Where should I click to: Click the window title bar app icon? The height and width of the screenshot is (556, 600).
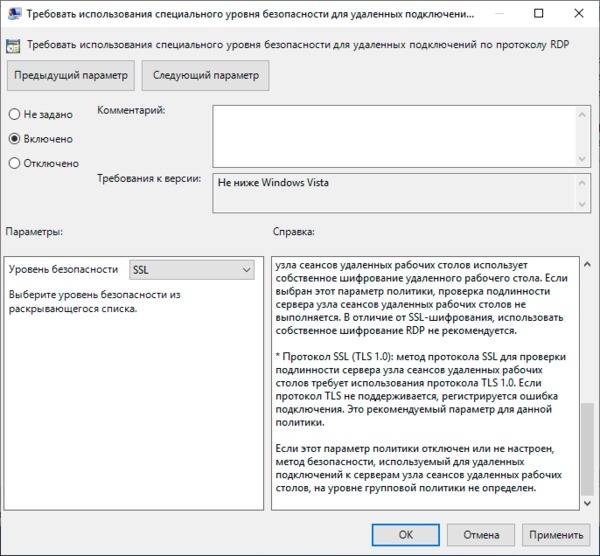(15, 14)
